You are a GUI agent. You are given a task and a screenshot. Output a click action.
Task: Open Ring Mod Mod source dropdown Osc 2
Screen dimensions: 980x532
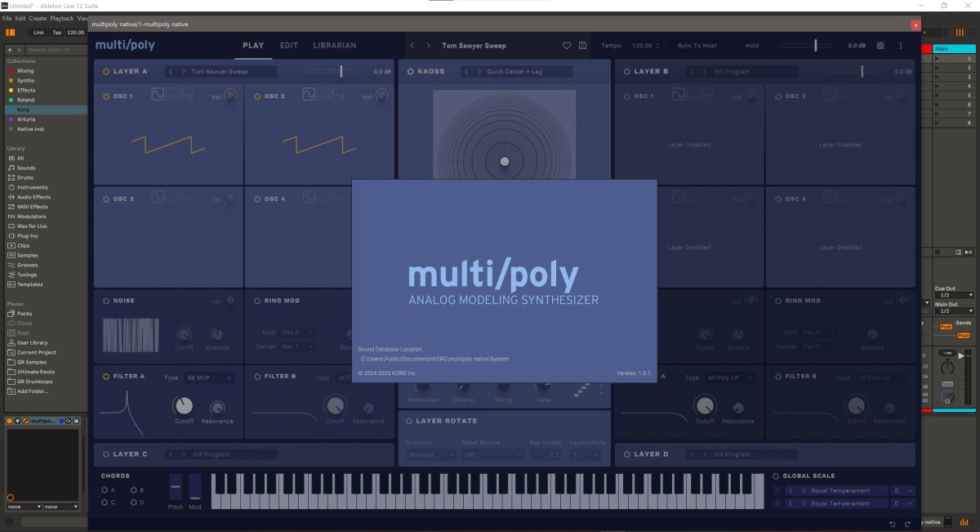(298, 333)
